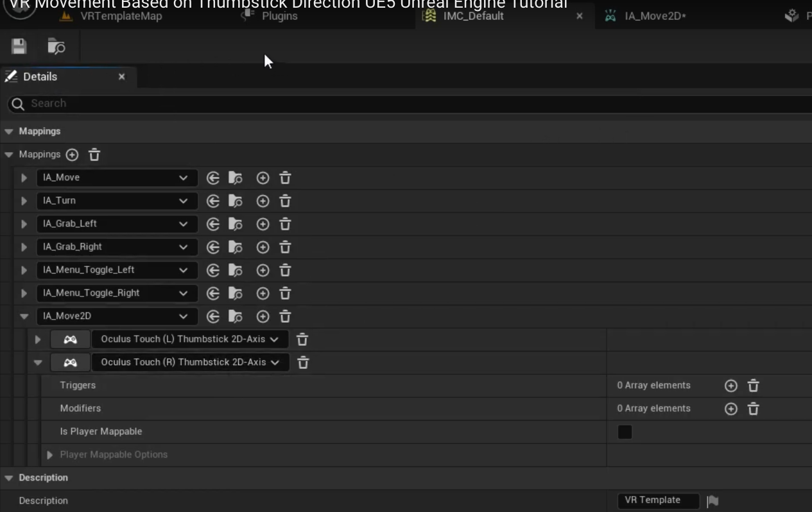Screen dimensions: 812x512
Task: Delete the IA_Menu_Toggle_Right mapping trash icon
Action: [x=285, y=293]
